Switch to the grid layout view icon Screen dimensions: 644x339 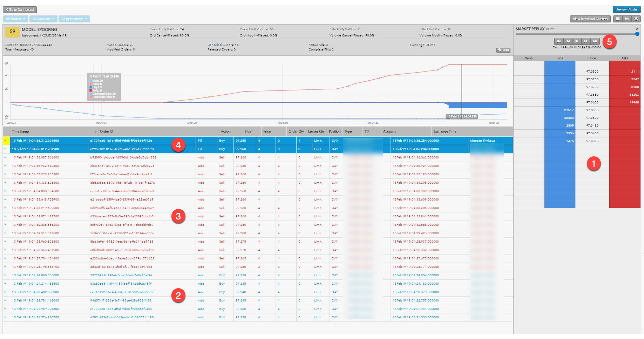pos(618,19)
